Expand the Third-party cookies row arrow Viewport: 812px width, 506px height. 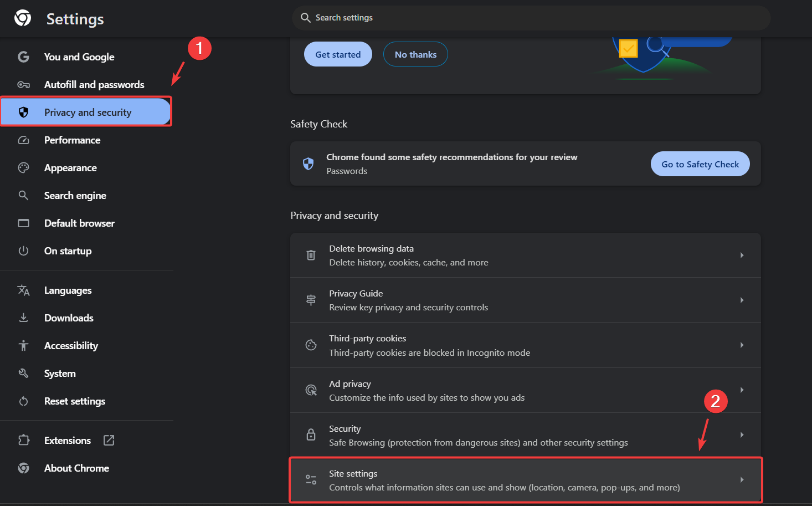click(742, 345)
